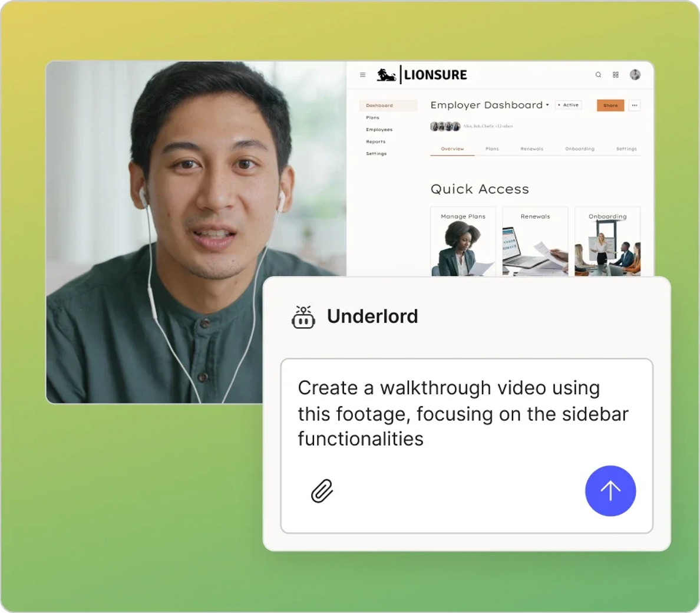Click the Lionsure lion logo
700x613 pixels.
pyautogui.click(x=386, y=74)
